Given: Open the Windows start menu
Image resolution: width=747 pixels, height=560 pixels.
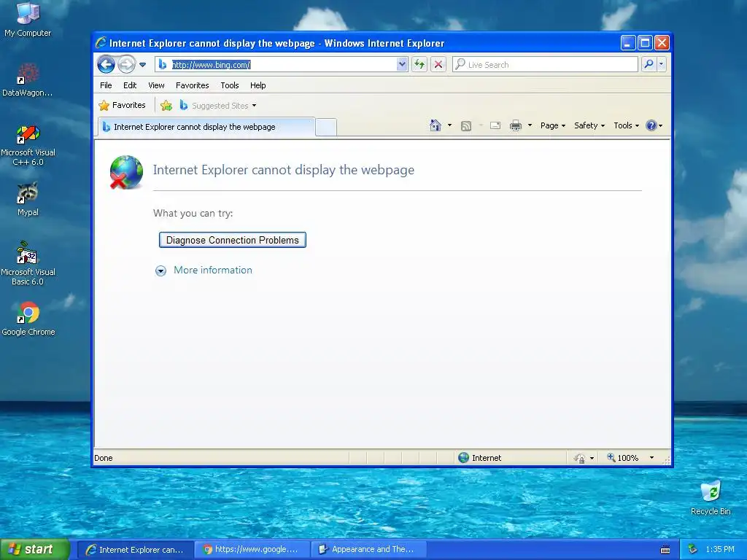Looking at the screenshot, I should coord(35,549).
